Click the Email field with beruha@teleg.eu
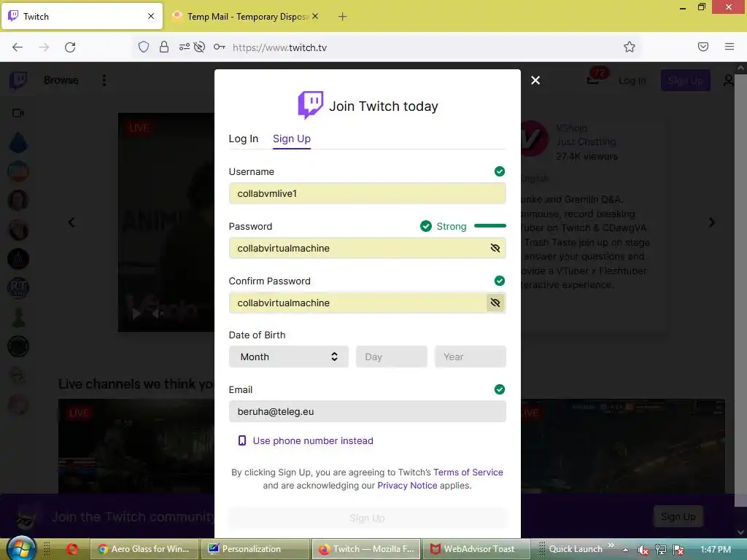The width and height of the screenshot is (747, 560). (x=368, y=411)
